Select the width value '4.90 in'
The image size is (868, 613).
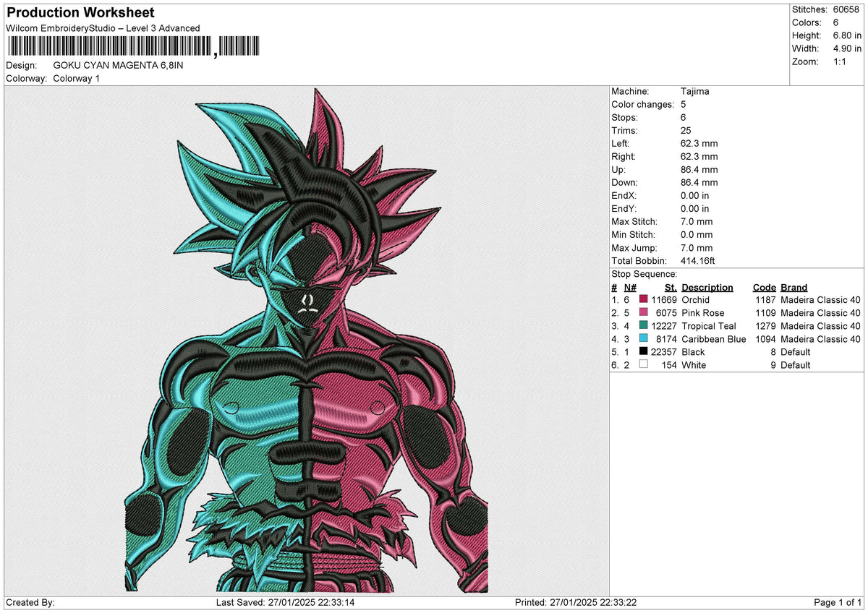[847, 48]
